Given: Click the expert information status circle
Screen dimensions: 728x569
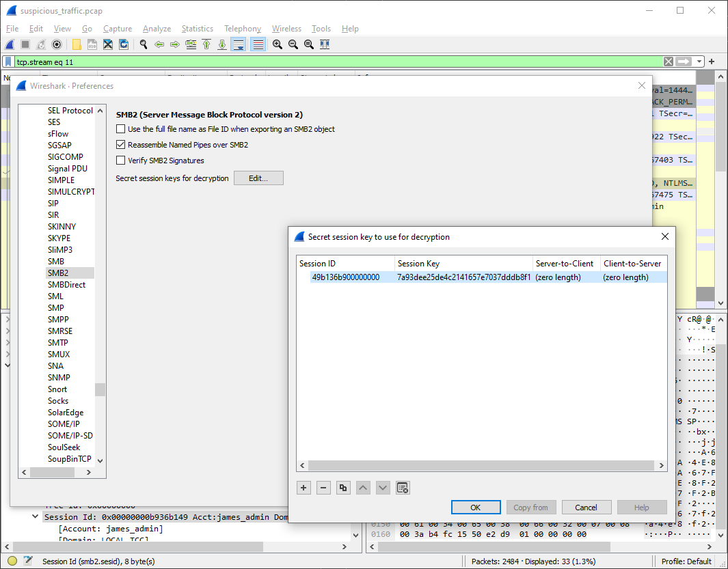Looking at the screenshot, I should pos(12,561).
